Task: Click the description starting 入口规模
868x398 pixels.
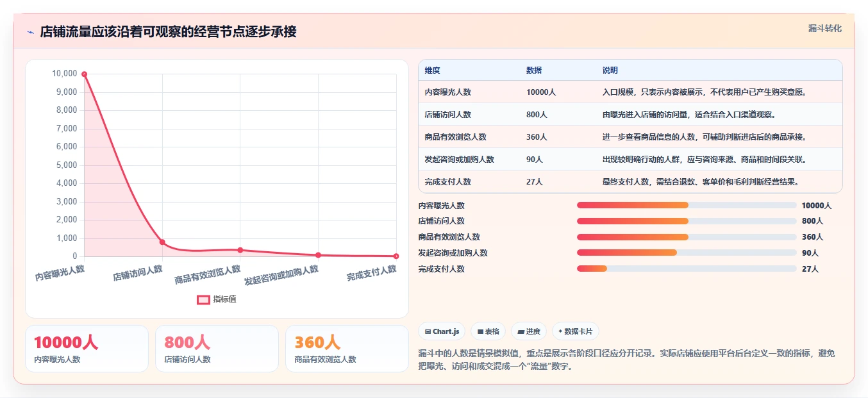Action: (x=705, y=92)
